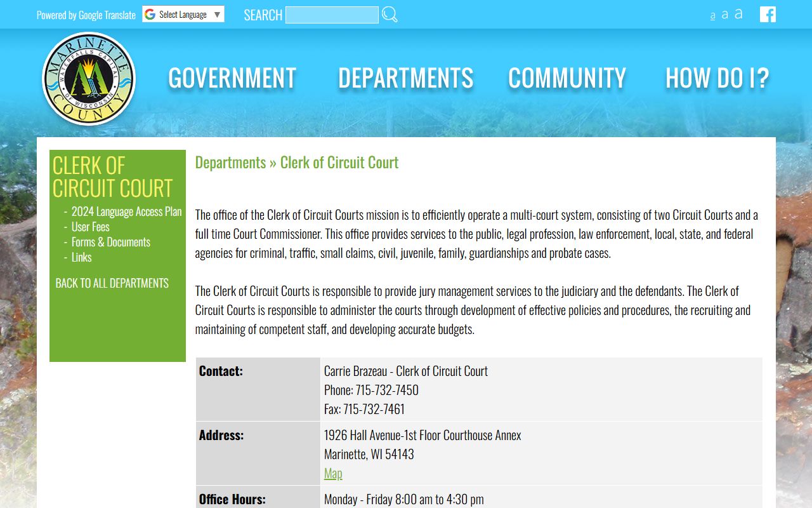Open the Map link under Address
This screenshot has width=812, height=508.
(x=333, y=473)
